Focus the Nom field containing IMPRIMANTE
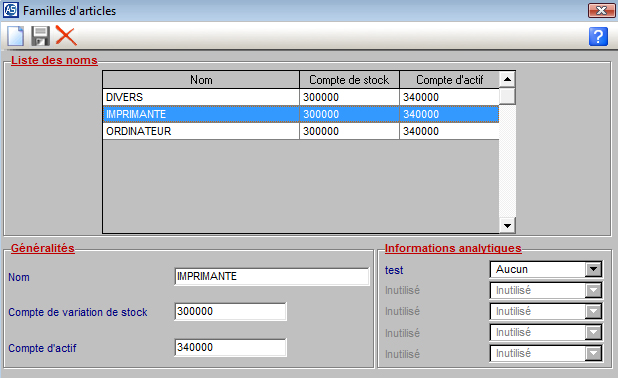The image size is (618, 378). coord(272,276)
